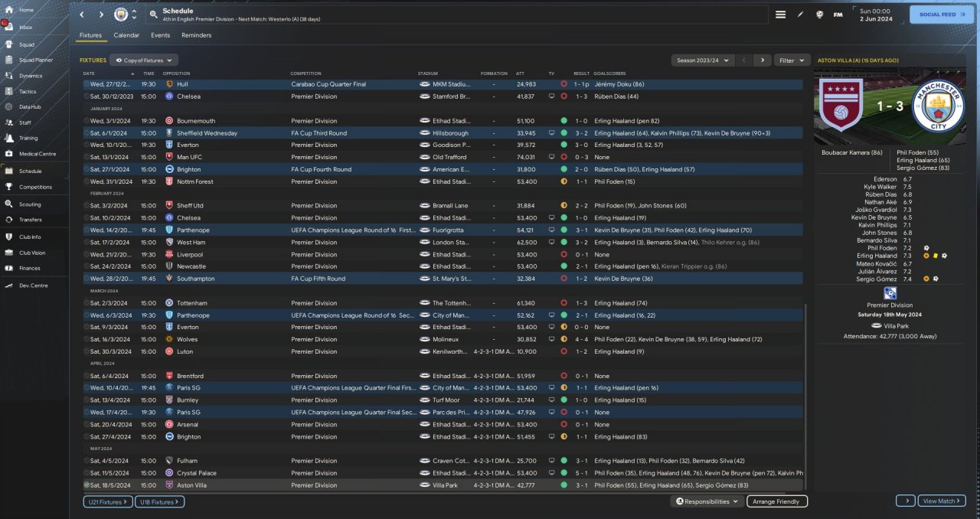The image size is (980, 519).
Task: Click the club switcher up/down arrows
Action: click(x=134, y=15)
